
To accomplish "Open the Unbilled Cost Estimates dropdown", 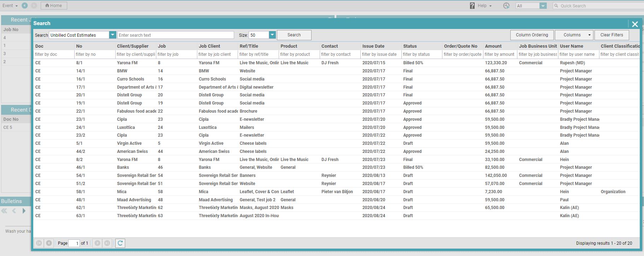I will pyautogui.click(x=112, y=35).
